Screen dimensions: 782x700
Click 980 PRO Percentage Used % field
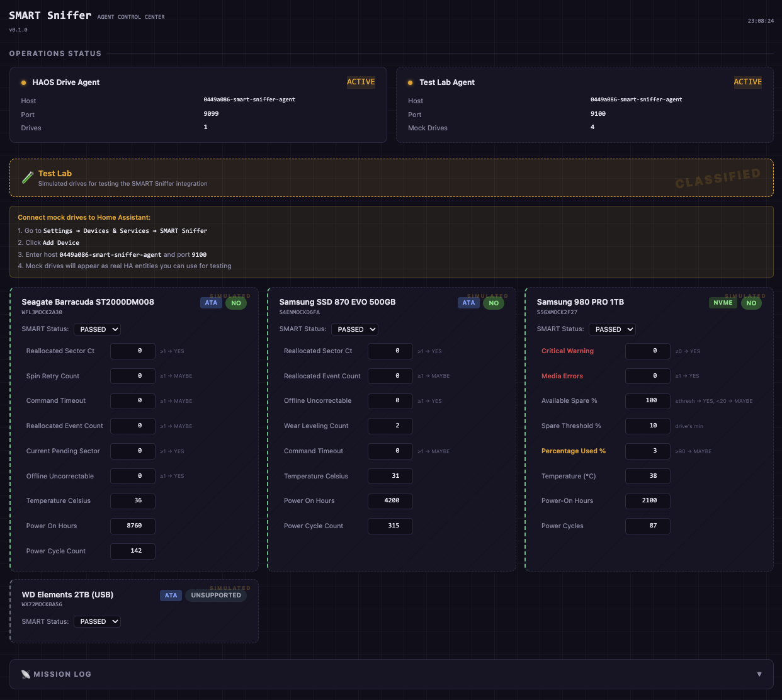648,451
